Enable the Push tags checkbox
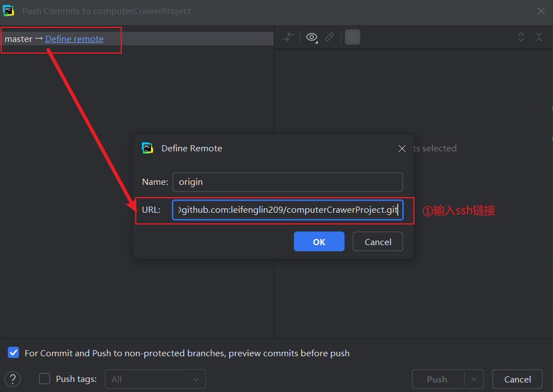This screenshot has width=553, height=392. [45, 379]
